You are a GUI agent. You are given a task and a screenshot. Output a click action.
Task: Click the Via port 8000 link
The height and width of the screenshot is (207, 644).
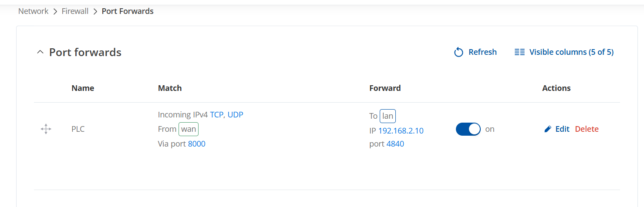tap(196, 144)
